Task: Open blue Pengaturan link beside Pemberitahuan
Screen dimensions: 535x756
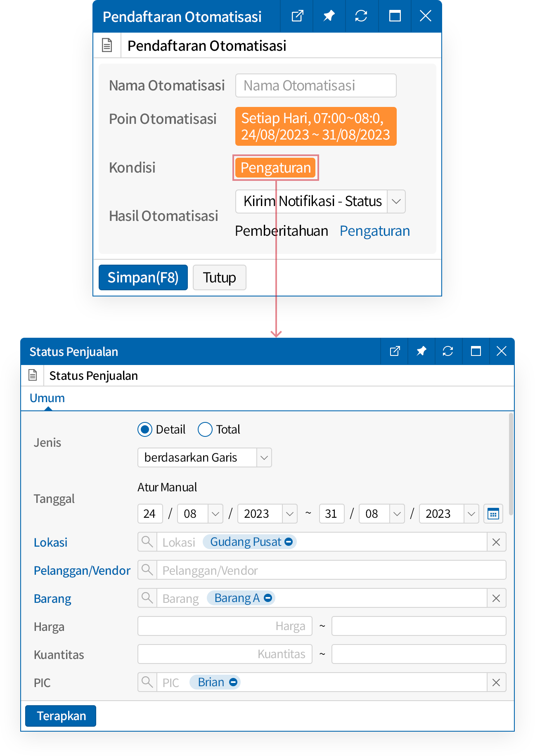Action: (374, 231)
